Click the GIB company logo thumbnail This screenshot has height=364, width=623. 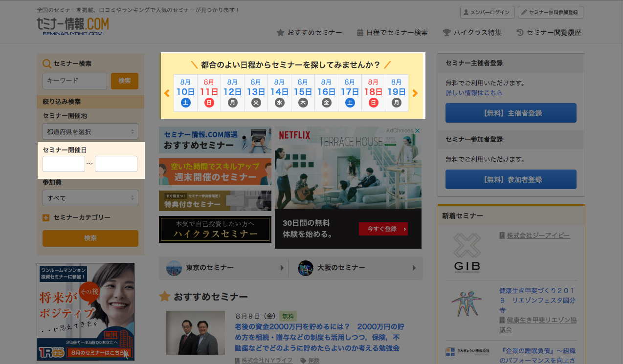click(466, 252)
